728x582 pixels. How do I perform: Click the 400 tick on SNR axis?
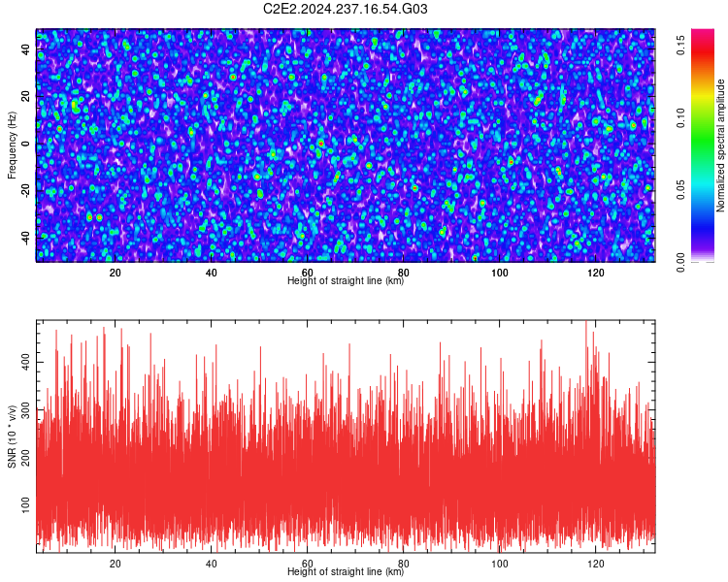25,362
